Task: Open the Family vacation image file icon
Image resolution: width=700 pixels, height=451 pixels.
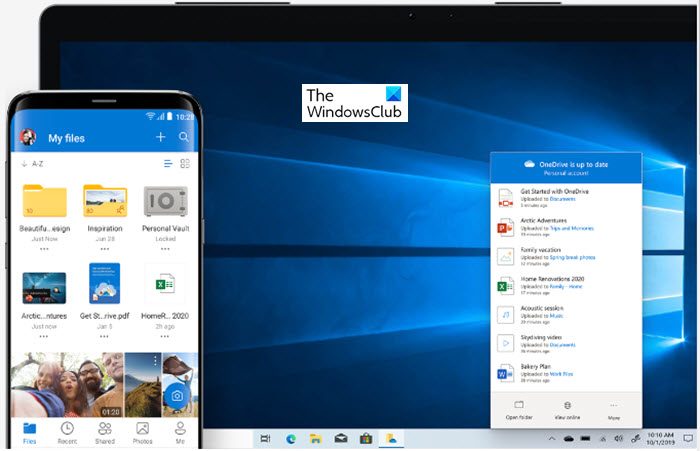Action: (506, 257)
